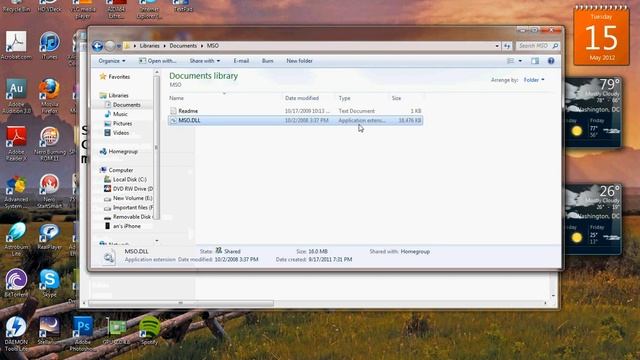Select the RealPlayer desktop icon
Viewport: 640px width, 360px height.
pos(49,236)
